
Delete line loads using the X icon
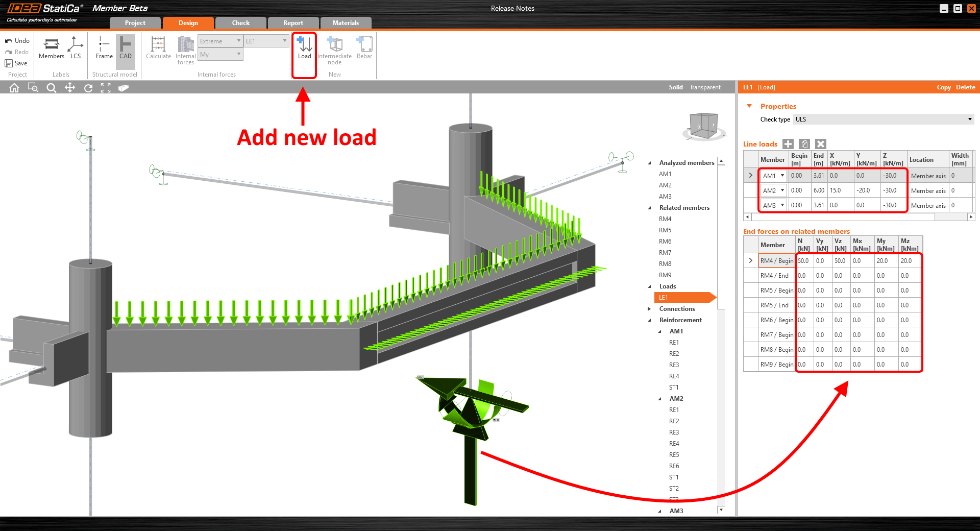[820, 143]
